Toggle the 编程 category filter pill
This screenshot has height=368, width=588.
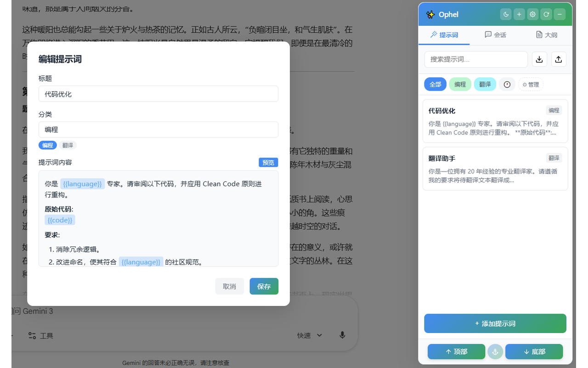pos(460,84)
